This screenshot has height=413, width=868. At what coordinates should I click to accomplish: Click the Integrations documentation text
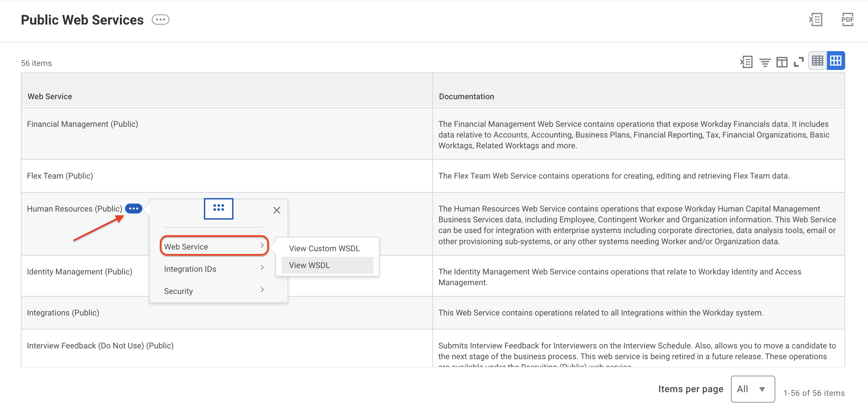click(601, 313)
